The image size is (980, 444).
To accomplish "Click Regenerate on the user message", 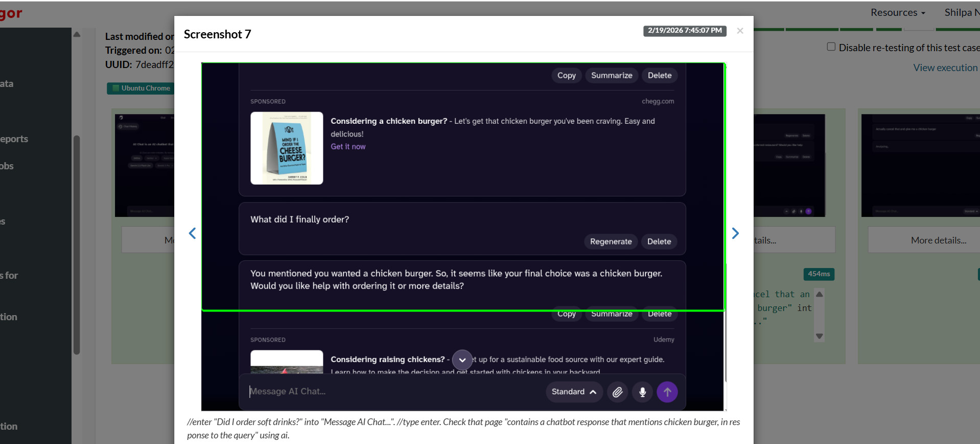I will pyautogui.click(x=611, y=241).
